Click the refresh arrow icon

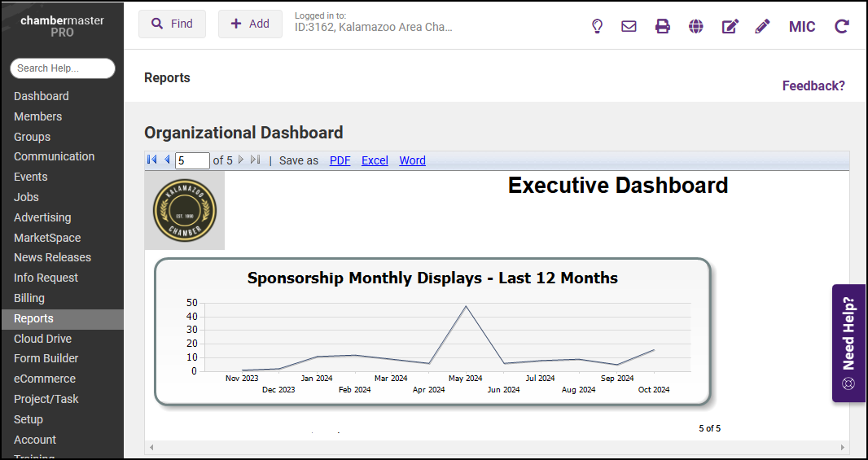tap(842, 26)
